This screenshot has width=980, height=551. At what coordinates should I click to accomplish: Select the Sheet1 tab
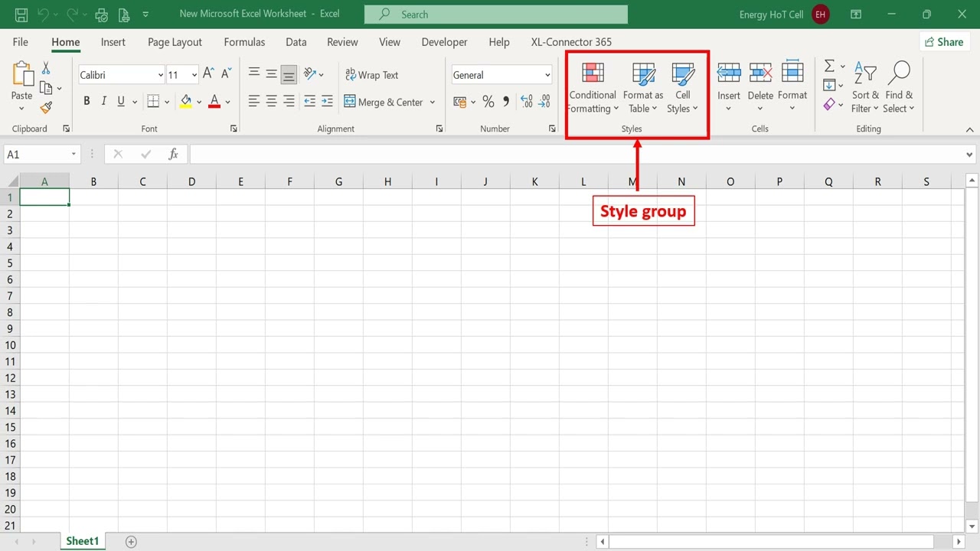[83, 541]
